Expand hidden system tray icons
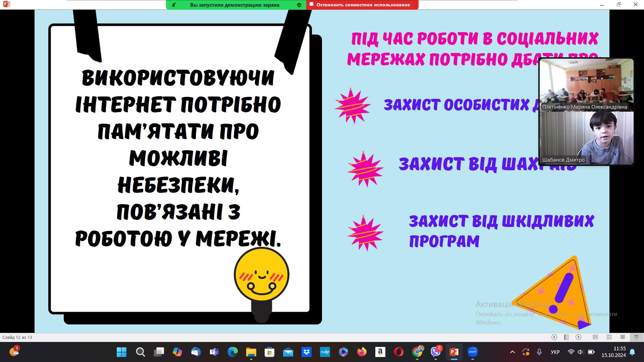This screenshot has height=362, width=644. (512, 352)
